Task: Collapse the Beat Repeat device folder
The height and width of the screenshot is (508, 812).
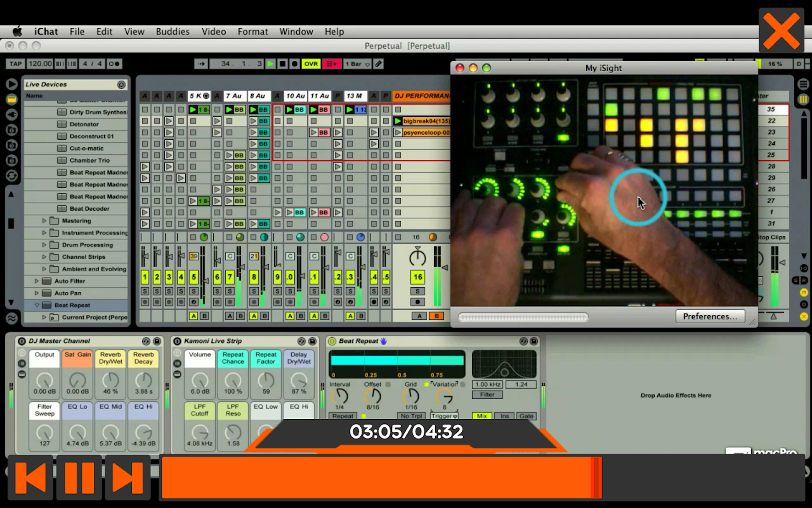Action: pyautogui.click(x=37, y=305)
